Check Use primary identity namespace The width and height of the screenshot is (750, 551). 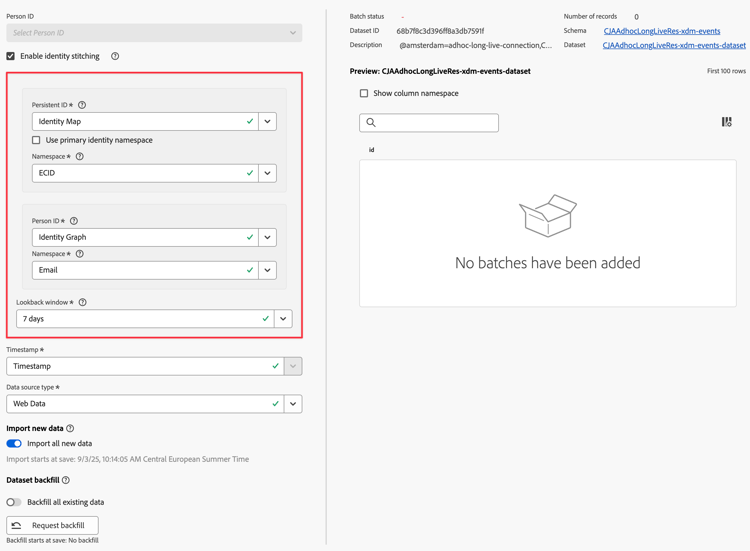click(36, 140)
